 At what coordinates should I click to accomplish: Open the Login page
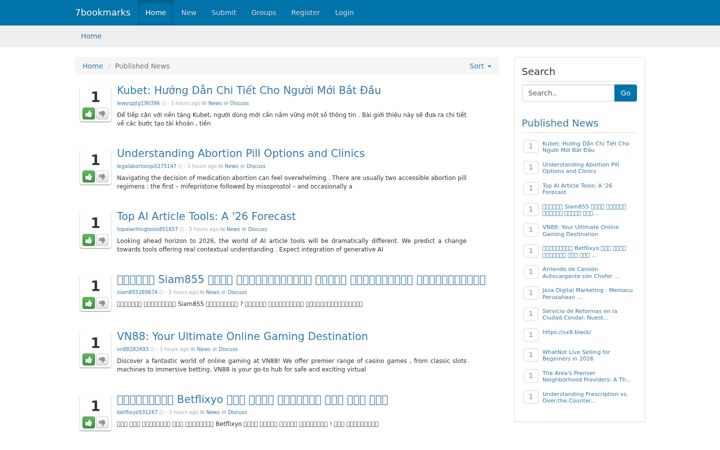[x=344, y=12]
